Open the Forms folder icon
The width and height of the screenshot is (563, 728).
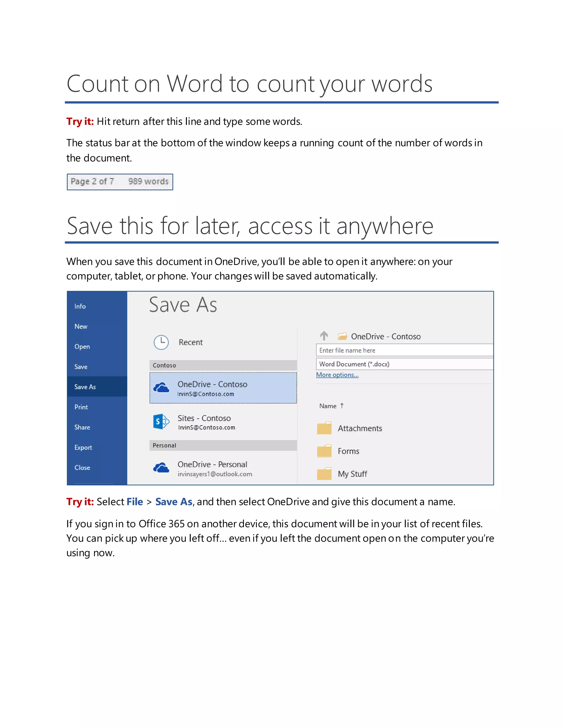point(324,451)
